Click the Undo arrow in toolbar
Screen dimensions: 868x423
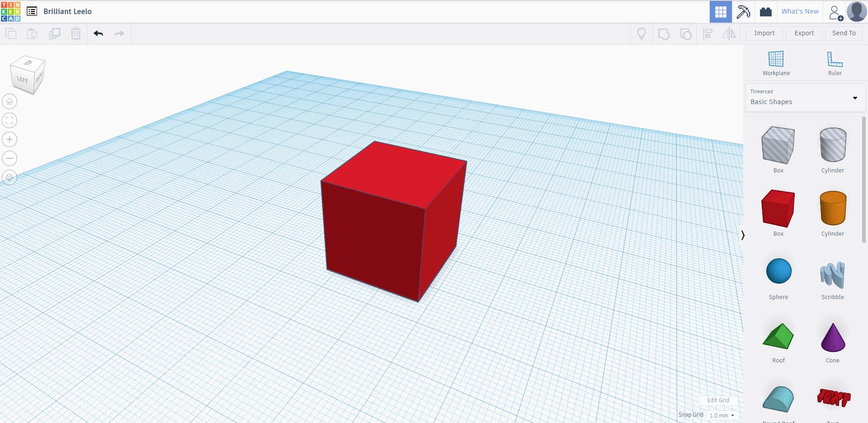(99, 33)
